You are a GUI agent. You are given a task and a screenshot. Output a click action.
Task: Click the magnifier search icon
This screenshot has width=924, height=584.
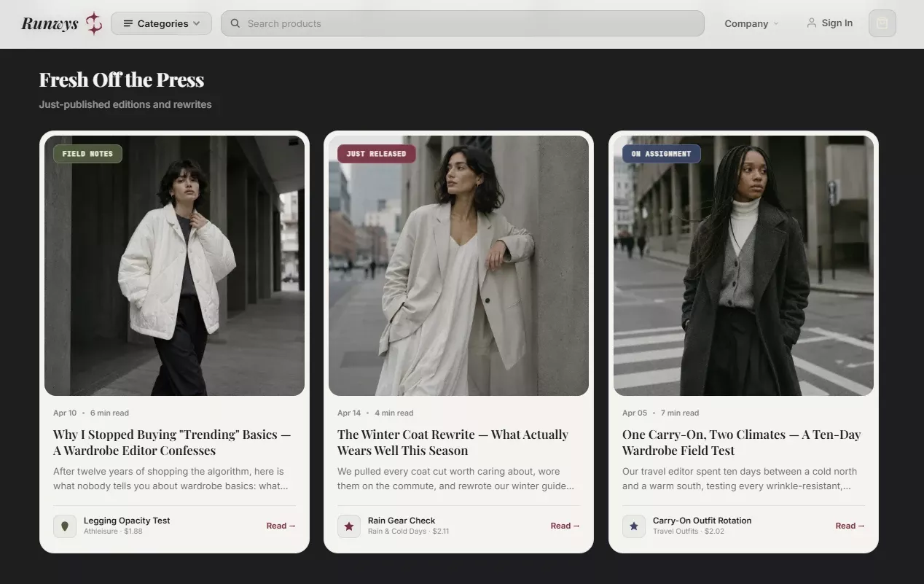pyautogui.click(x=235, y=23)
